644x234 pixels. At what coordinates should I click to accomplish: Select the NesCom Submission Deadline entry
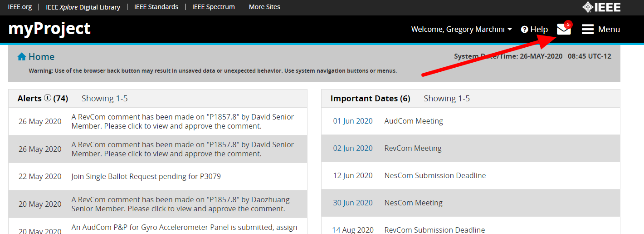click(435, 175)
